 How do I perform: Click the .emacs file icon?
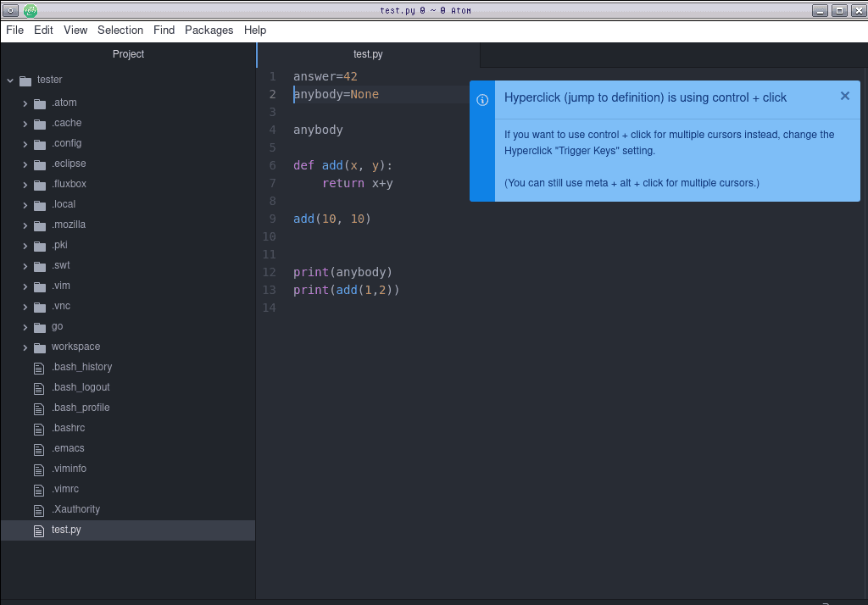coord(39,449)
